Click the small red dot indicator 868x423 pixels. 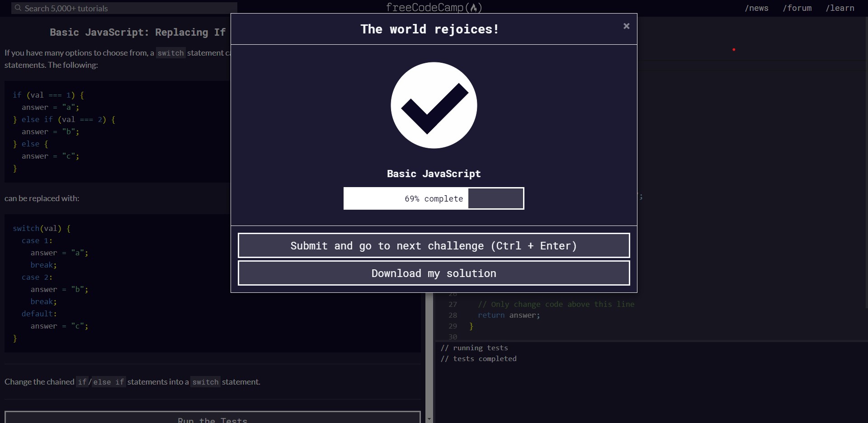734,50
